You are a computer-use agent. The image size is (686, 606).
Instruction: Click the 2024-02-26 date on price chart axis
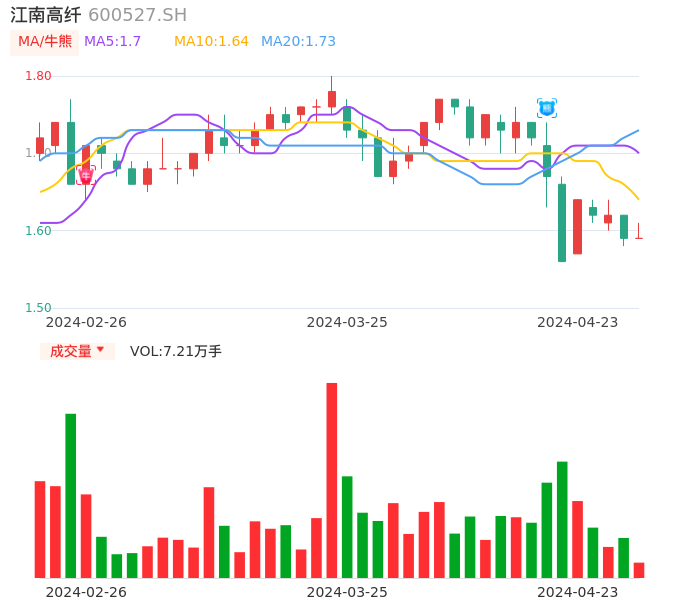(86, 322)
